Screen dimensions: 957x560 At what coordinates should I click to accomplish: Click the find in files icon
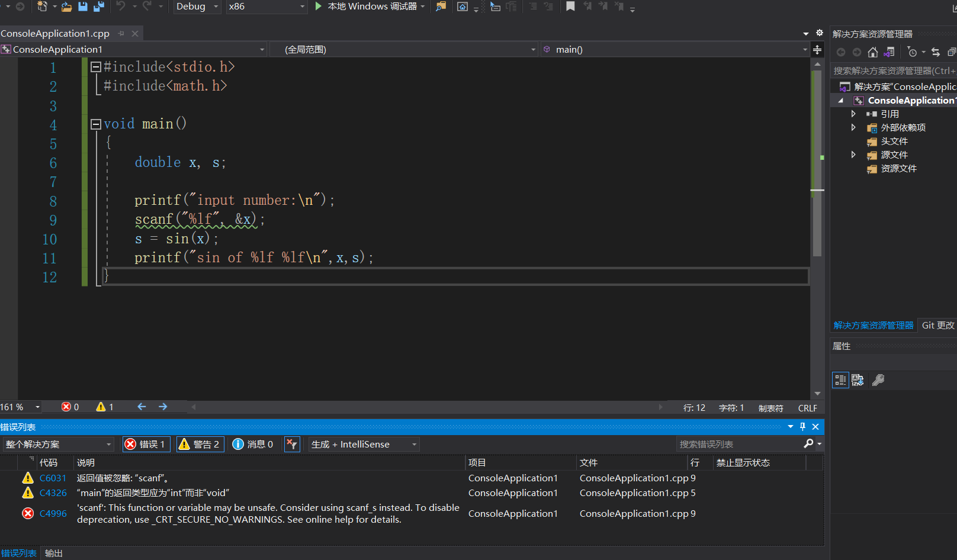click(441, 7)
